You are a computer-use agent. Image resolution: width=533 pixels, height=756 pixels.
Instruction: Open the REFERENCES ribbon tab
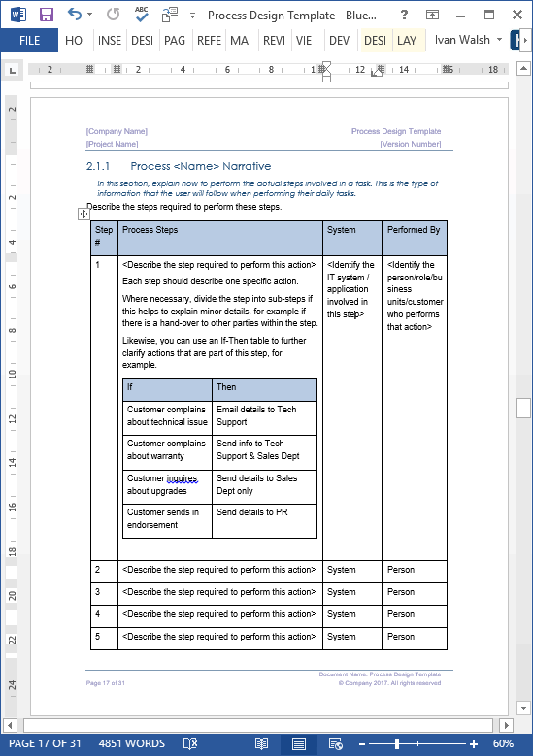(209, 41)
